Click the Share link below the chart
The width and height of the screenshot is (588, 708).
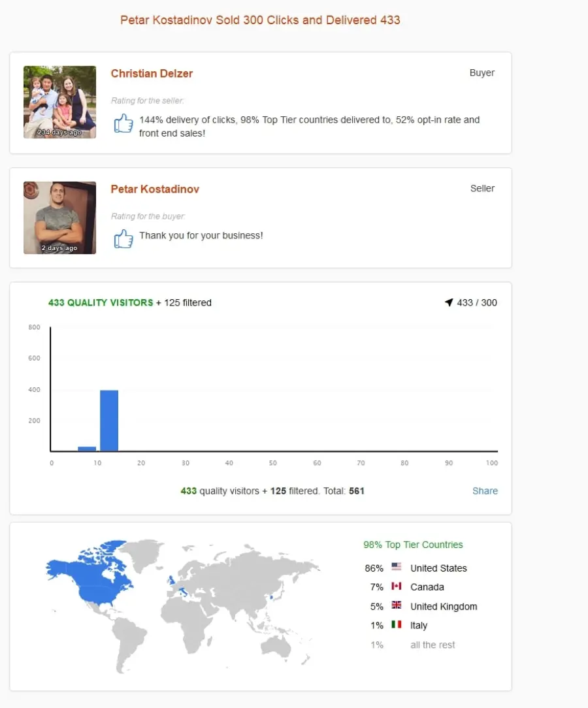[x=485, y=491]
